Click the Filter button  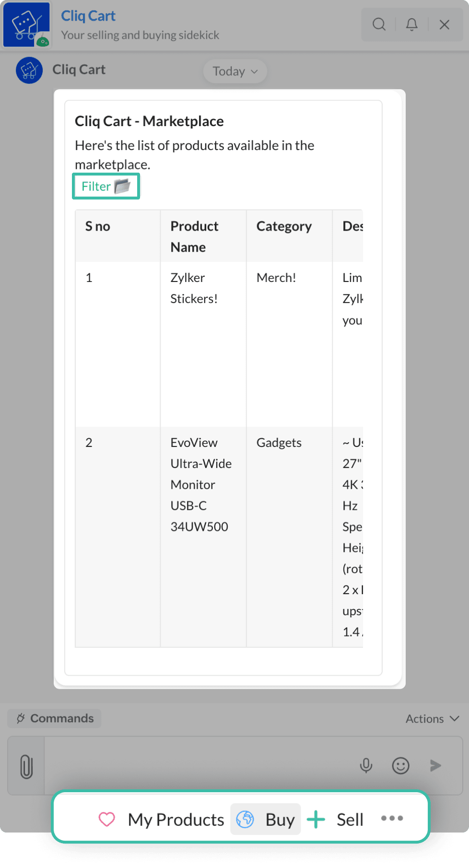click(x=106, y=186)
